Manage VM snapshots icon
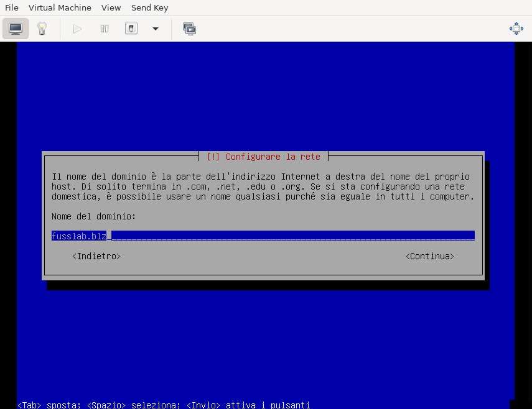Screen dimensions: 532x409 tap(189, 29)
